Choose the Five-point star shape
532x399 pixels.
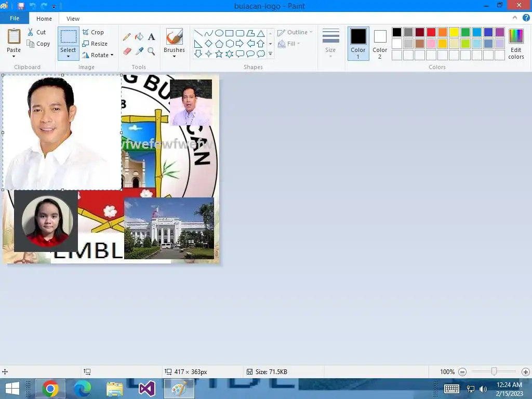[219, 54]
